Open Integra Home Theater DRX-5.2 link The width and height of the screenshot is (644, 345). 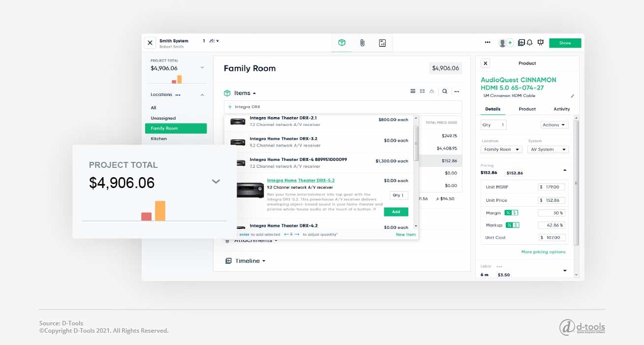click(x=301, y=181)
